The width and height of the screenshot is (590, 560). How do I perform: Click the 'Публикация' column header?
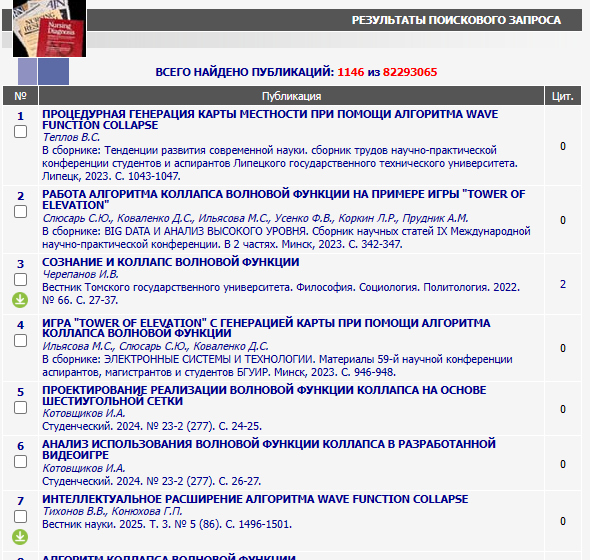point(291,96)
